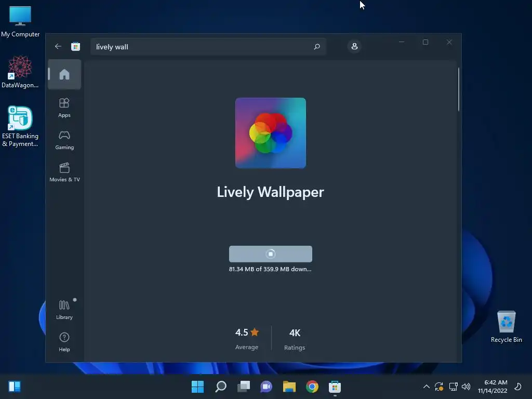Select the DataWagon desktop shortcut
Viewport: 532px width, 399px height.
(x=20, y=72)
